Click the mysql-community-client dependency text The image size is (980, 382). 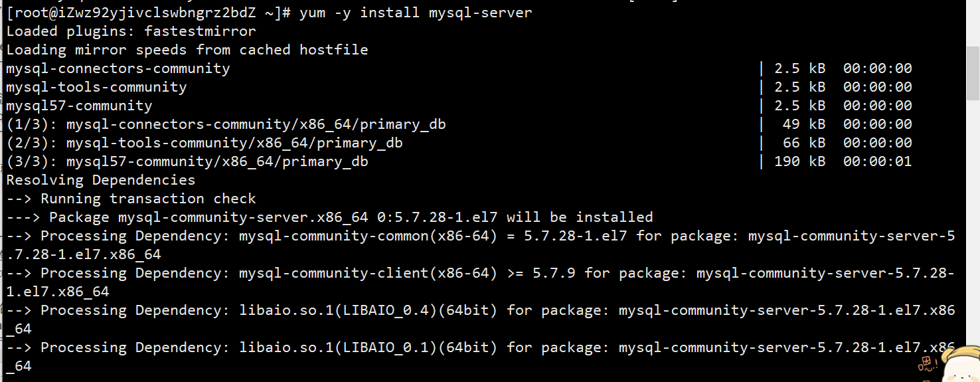click(368, 273)
